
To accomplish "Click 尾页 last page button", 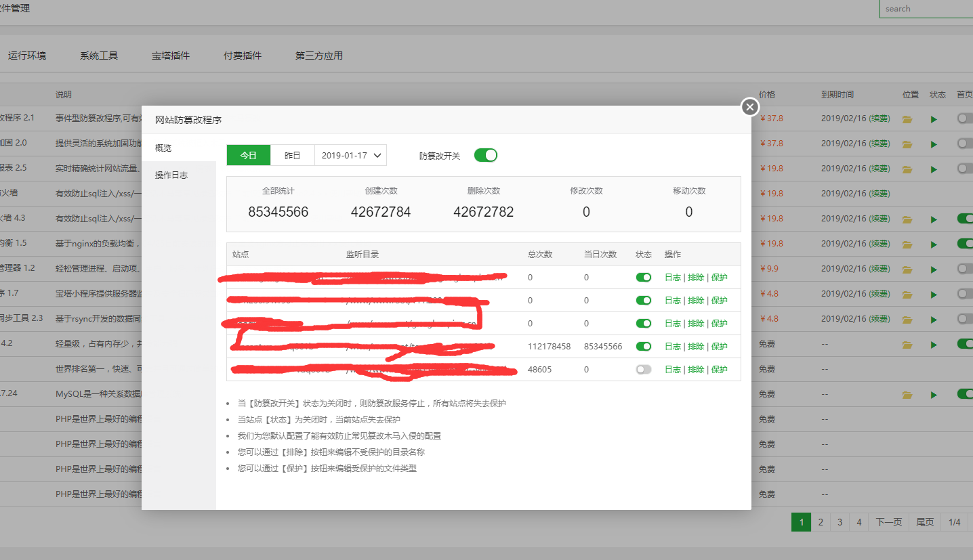I will pos(925,522).
